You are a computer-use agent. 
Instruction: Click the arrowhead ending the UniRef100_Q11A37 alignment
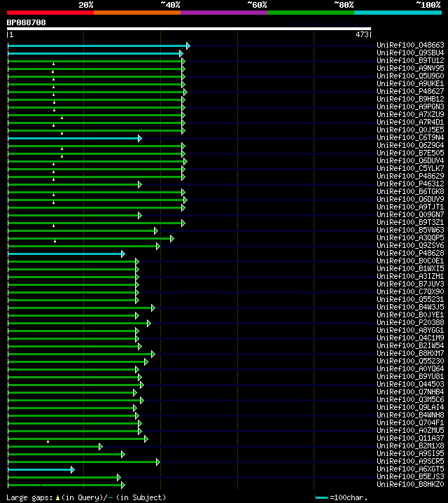click(146, 439)
